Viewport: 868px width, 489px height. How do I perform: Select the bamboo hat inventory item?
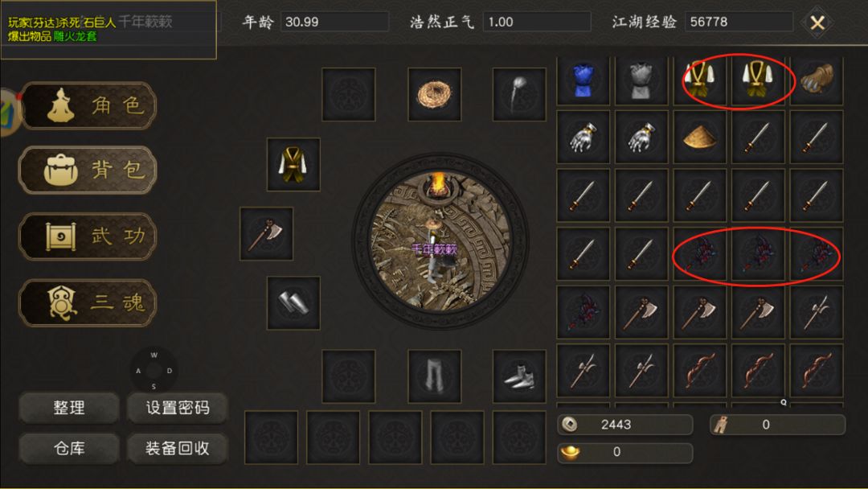coord(700,136)
